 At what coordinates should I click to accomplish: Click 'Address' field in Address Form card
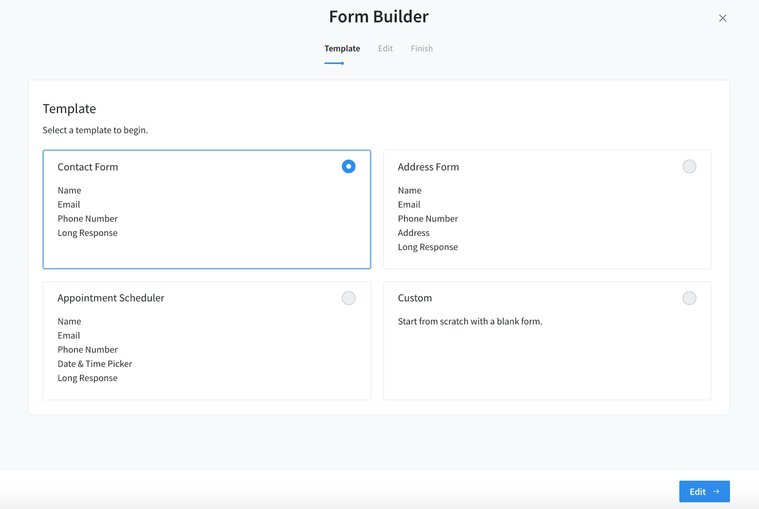coord(413,233)
